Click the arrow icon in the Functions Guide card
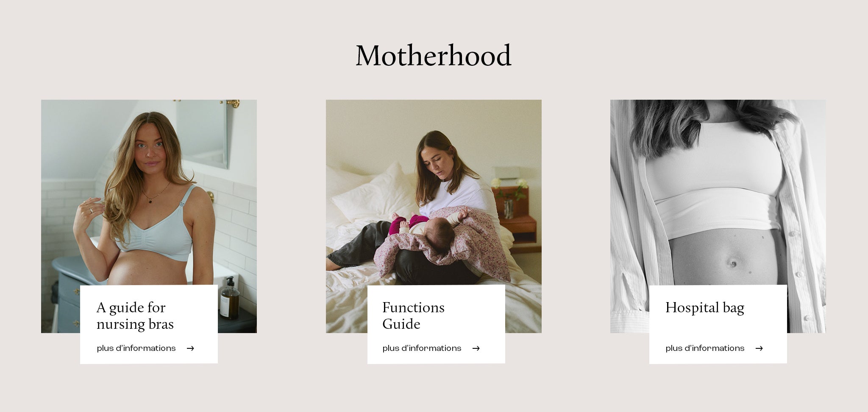 click(476, 348)
